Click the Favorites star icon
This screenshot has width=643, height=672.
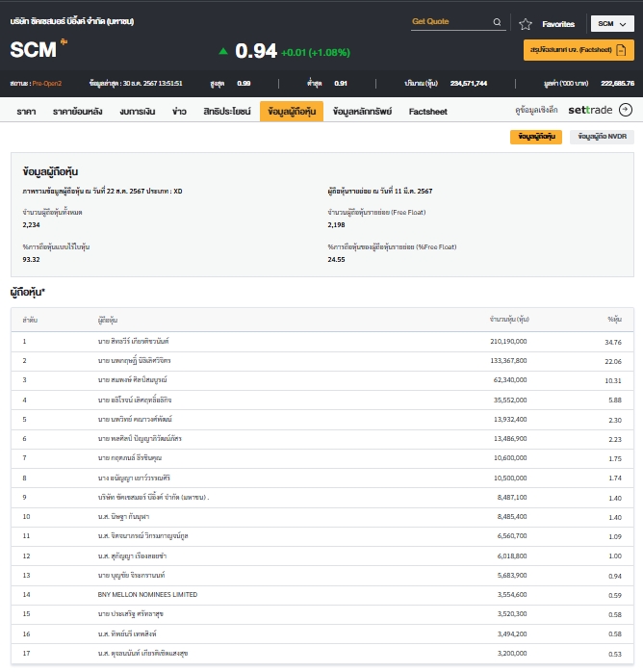(x=526, y=24)
